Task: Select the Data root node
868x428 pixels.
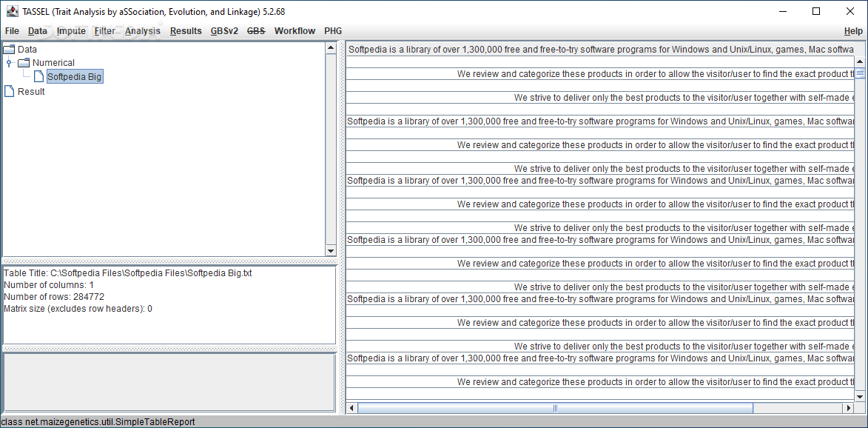Action: (27, 50)
